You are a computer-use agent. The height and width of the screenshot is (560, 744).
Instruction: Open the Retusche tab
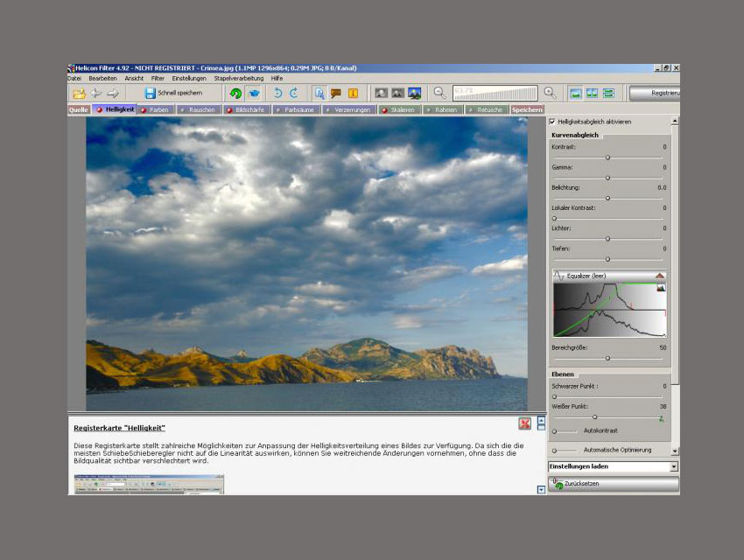click(487, 110)
